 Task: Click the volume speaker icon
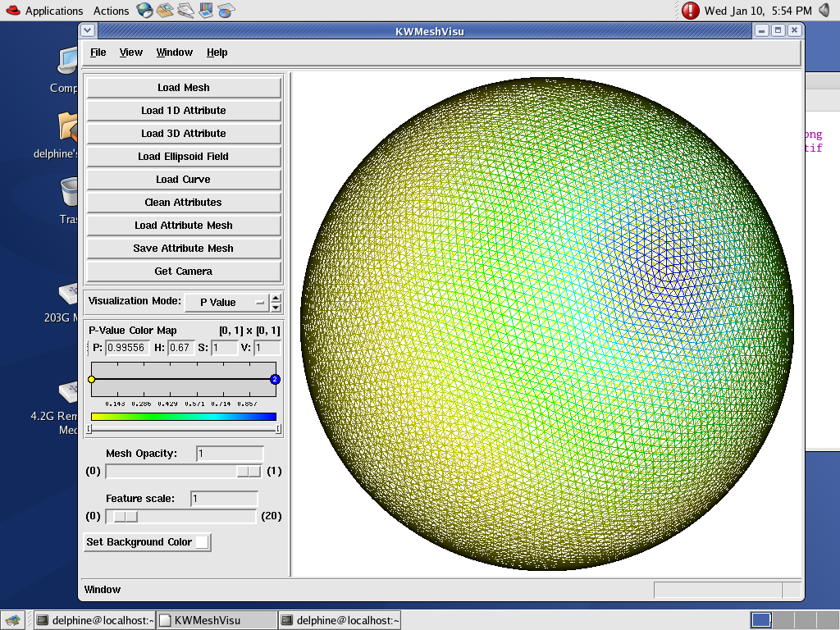(x=824, y=11)
